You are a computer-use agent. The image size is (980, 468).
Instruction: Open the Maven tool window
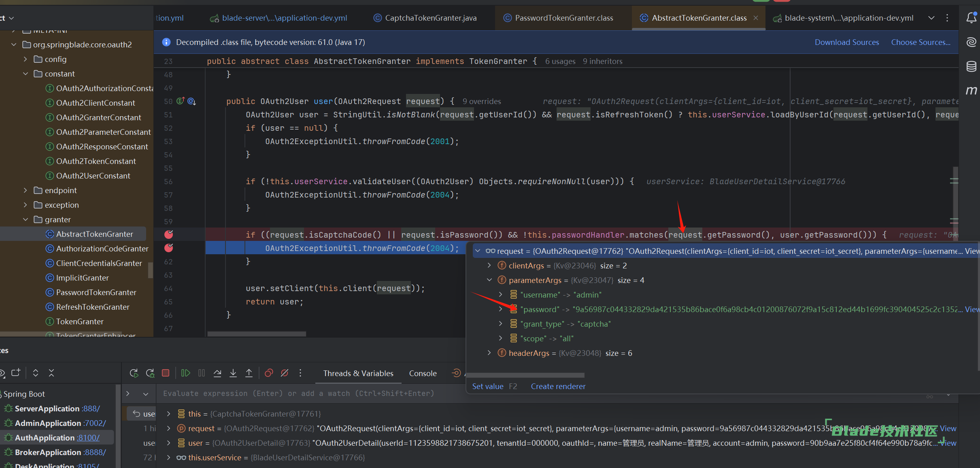pos(971,90)
